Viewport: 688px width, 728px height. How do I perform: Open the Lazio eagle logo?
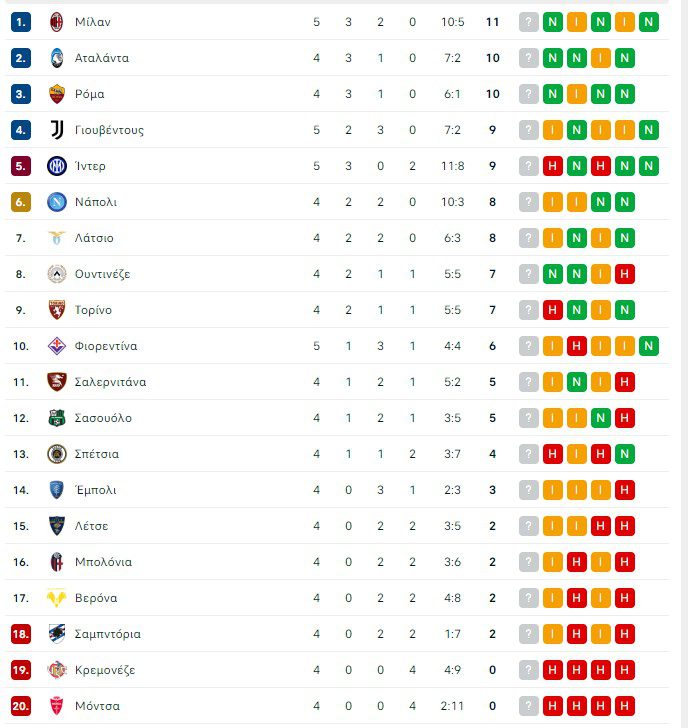57,238
